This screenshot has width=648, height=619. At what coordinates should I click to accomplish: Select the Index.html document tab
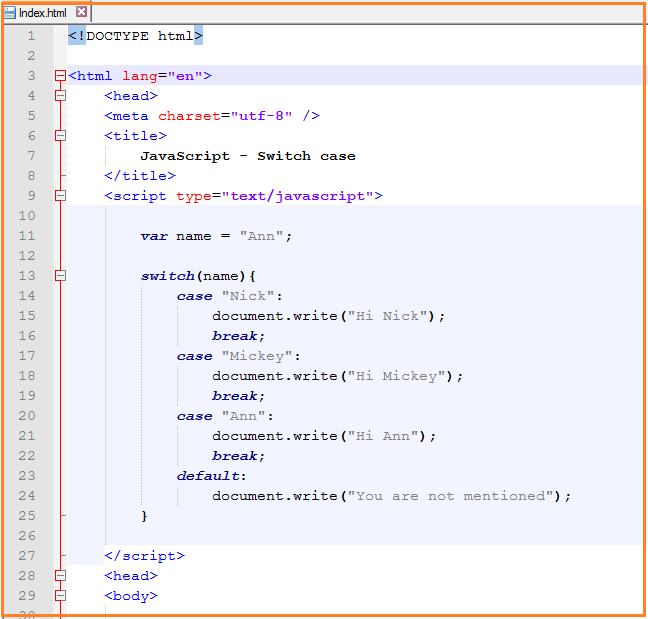(42, 13)
